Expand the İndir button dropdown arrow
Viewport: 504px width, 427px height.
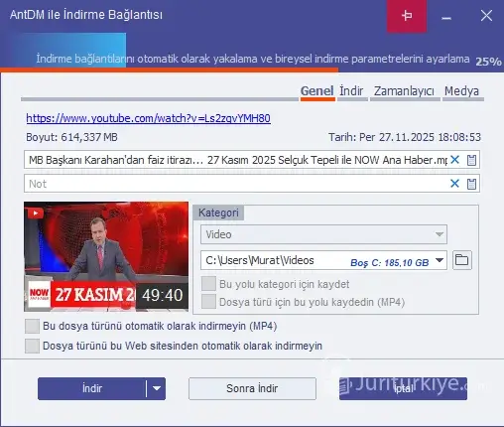156,388
